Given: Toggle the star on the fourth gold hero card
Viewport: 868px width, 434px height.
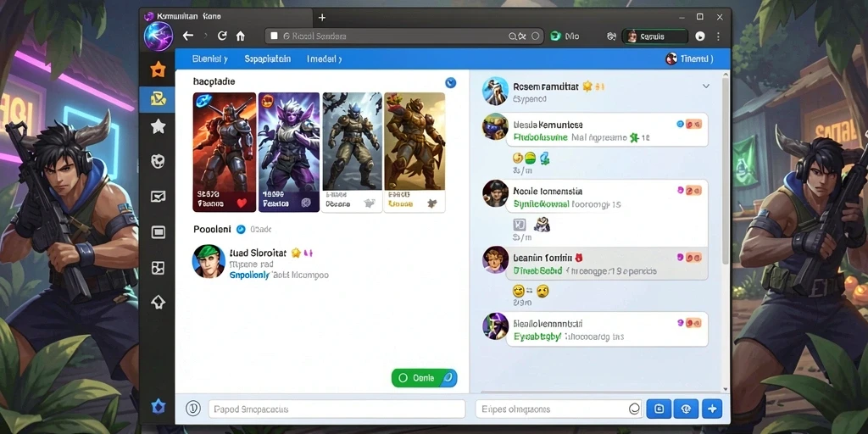Looking at the screenshot, I should [x=431, y=203].
